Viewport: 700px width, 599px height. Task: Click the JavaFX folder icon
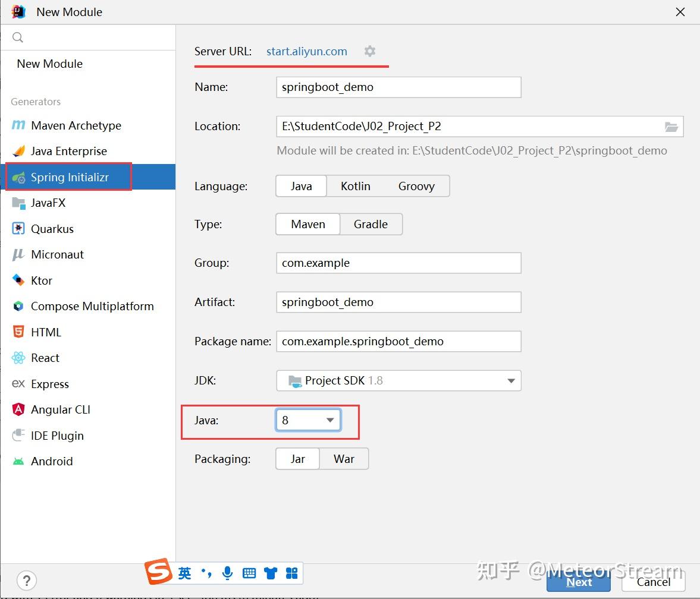[x=18, y=203]
